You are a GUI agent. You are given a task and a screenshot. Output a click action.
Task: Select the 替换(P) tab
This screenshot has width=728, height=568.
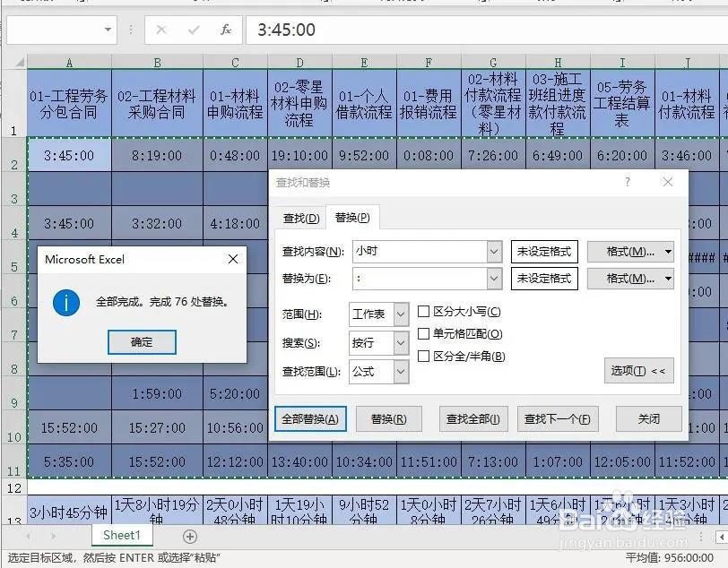[x=352, y=218]
